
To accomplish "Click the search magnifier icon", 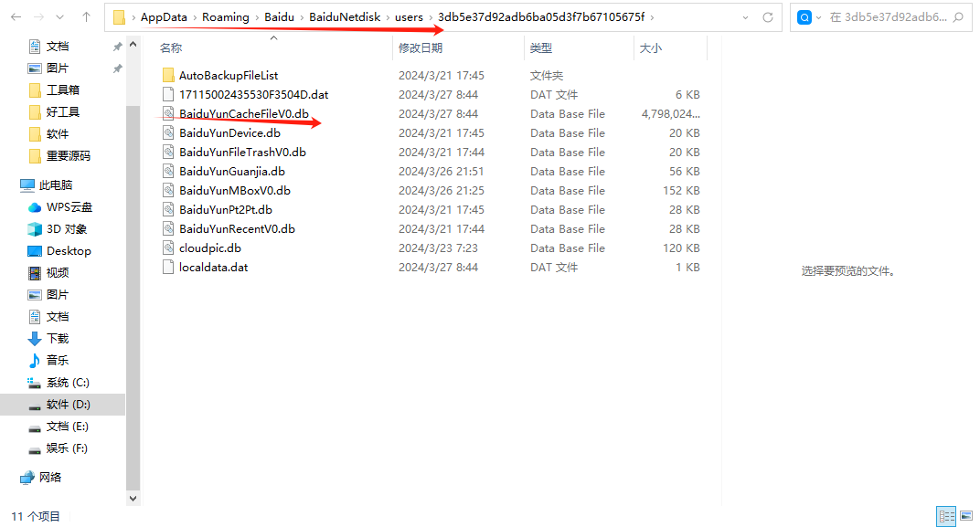I will 959,17.
